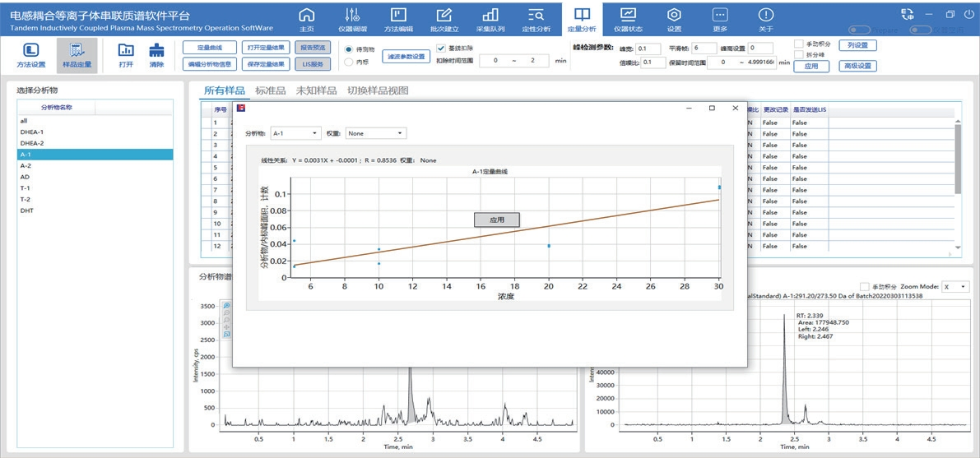Open 批次建立 batch creation icon

[444, 15]
